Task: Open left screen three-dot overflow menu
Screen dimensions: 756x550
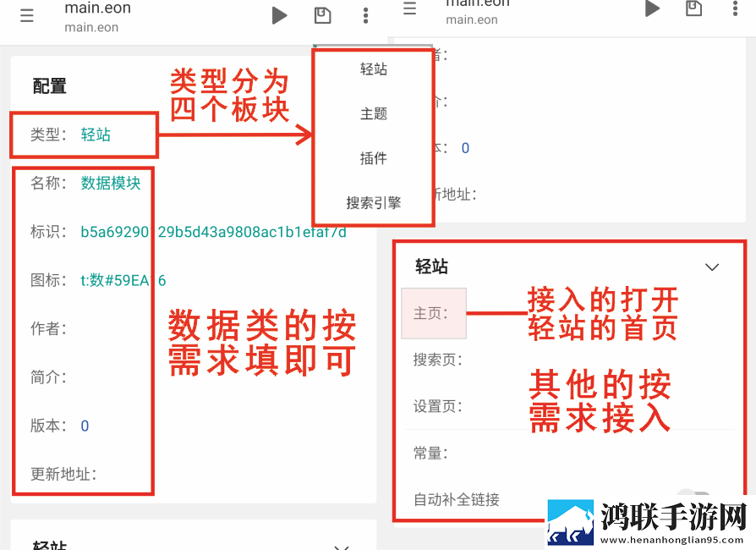Action: point(366,15)
